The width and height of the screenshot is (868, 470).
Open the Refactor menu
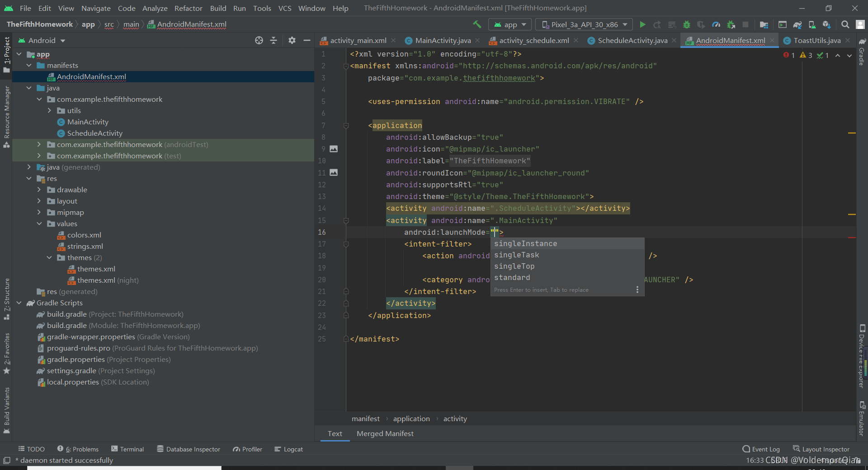[x=188, y=8]
